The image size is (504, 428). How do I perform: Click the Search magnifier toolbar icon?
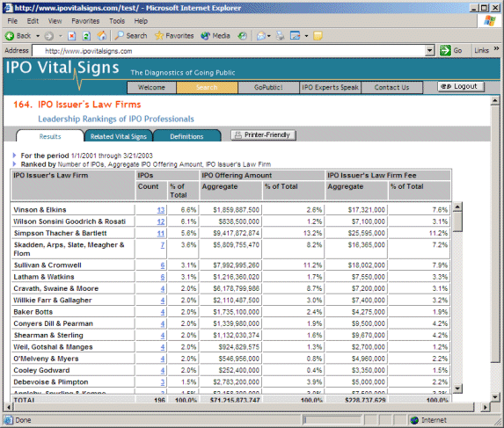pyautogui.click(x=120, y=36)
